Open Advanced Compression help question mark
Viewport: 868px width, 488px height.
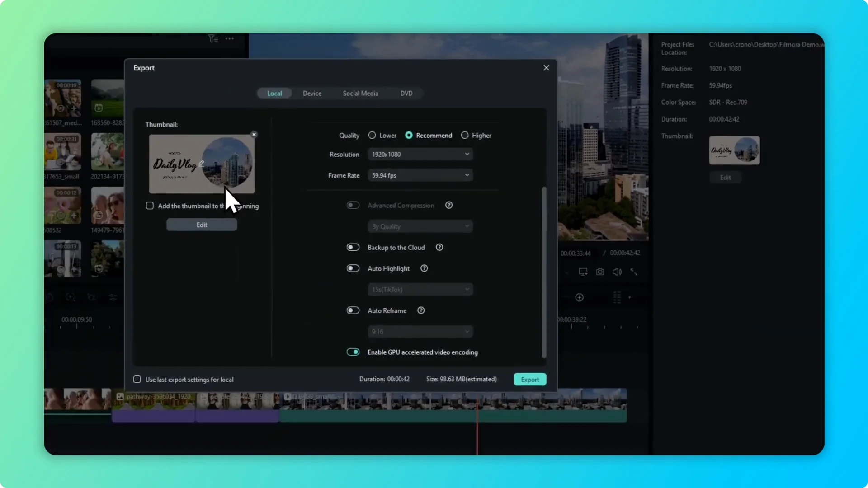(449, 205)
